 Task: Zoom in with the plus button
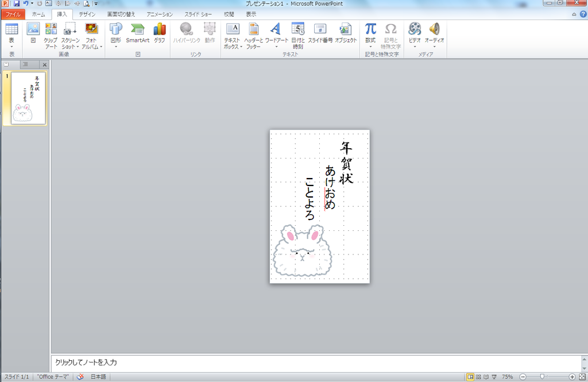pyautogui.click(x=572, y=377)
